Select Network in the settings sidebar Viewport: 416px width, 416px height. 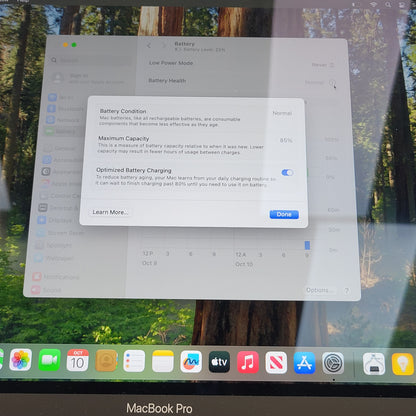click(x=64, y=120)
